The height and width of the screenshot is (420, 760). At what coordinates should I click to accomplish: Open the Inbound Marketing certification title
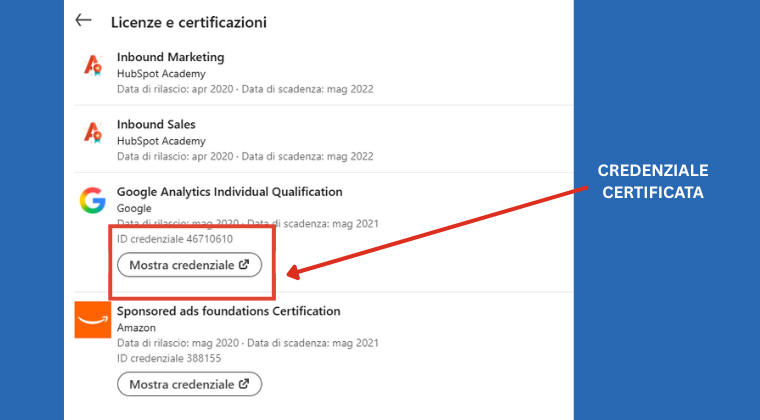[171, 57]
